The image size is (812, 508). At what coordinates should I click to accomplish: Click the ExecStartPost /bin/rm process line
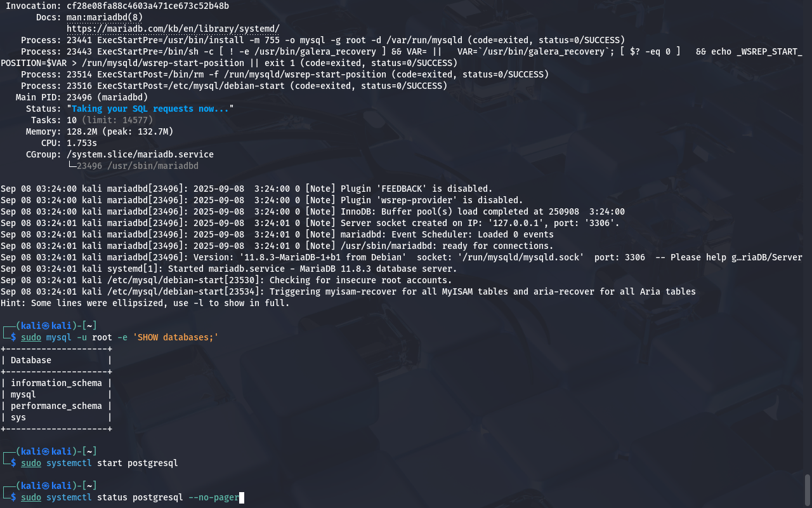(x=285, y=74)
